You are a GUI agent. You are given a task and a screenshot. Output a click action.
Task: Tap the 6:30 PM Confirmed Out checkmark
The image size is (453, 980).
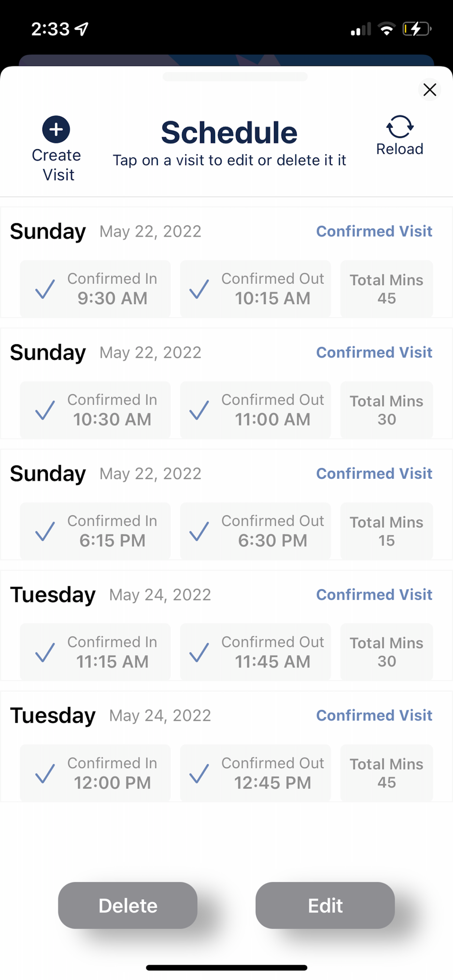coord(200,531)
